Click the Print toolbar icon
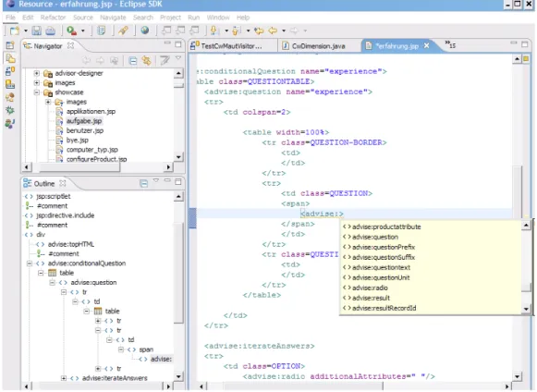The height and width of the screenshot is (392, 537). tap(51, 31)
